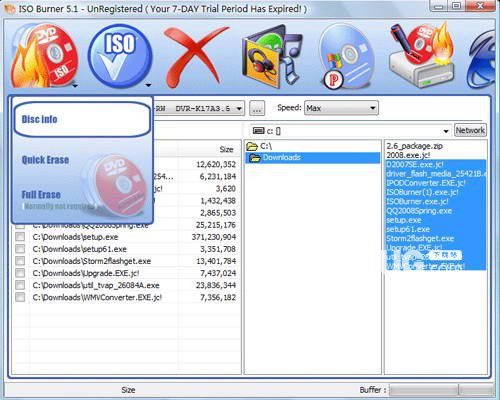Select C:\Downloads\WMVConverter.EXE.jc! row text
500x400 pixels.
pos(97,297)
